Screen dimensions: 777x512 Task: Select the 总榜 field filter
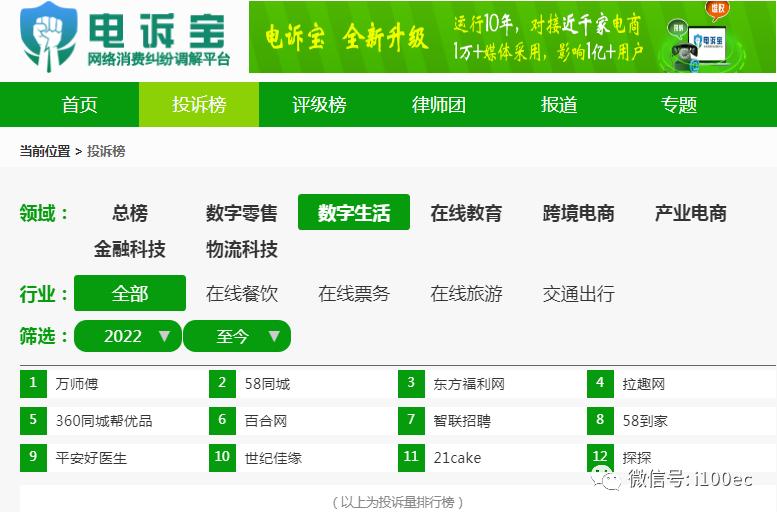[130, 213]
